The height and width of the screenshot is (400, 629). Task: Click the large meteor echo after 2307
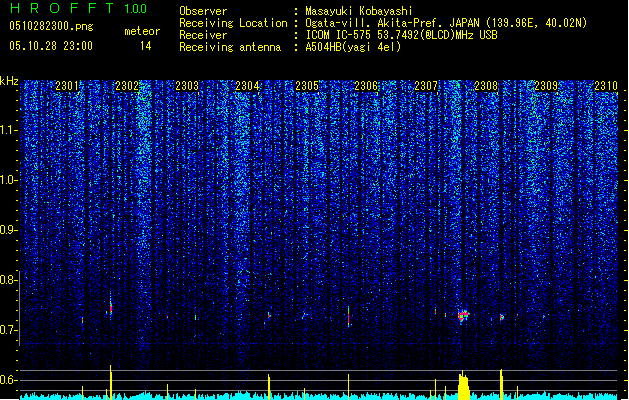tap(463, 315)
